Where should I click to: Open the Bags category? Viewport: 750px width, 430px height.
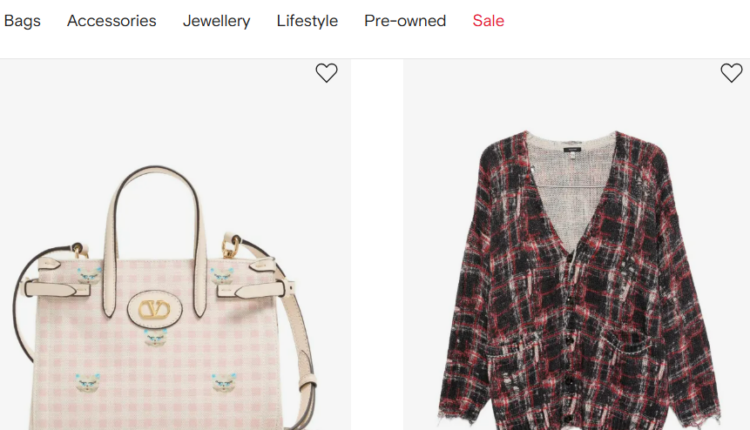(22, 21)
